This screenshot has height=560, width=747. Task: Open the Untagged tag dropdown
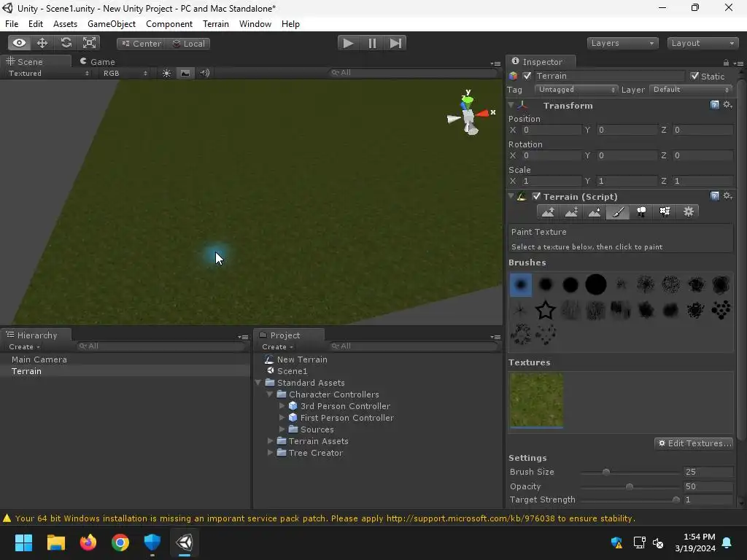click(x=576, y=90)
